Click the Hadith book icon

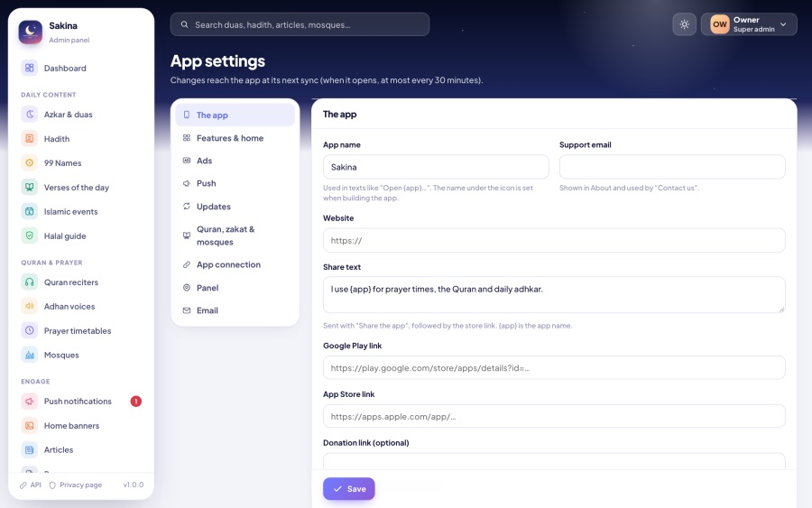coord(30,138)
